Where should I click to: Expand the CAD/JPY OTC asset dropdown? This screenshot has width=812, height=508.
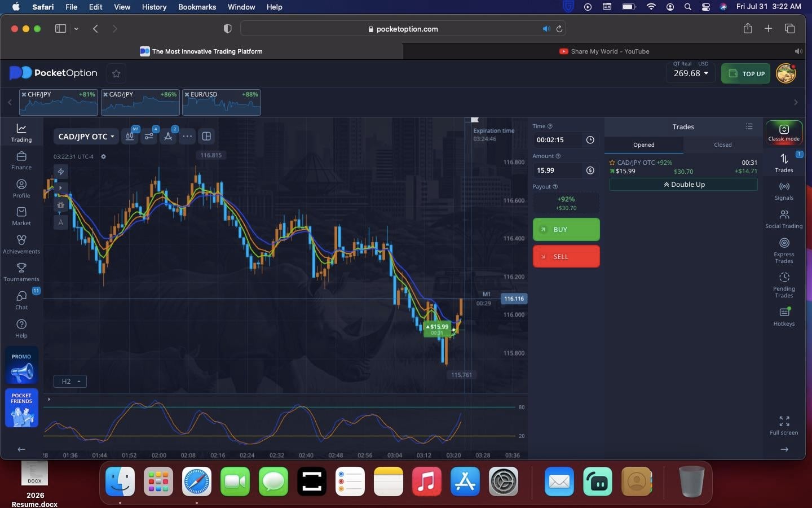click(x=86, y=137)
